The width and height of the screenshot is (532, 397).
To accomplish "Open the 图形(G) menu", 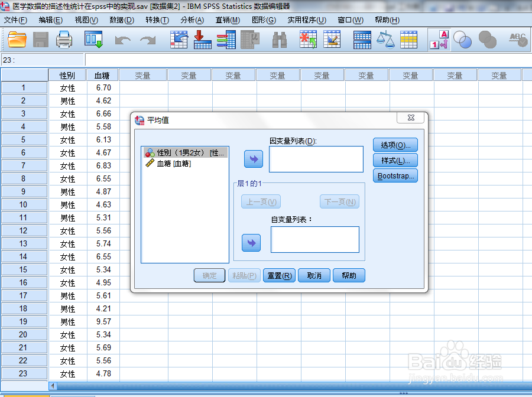I will (x=264, y=20).
